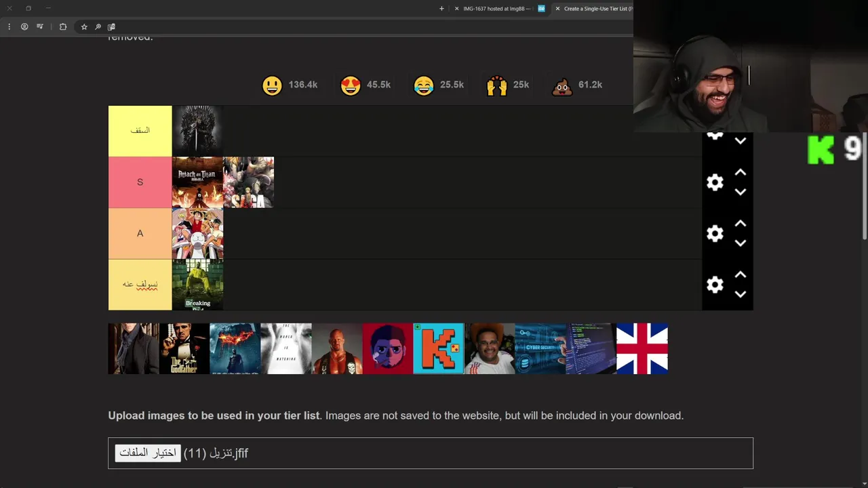Click the pink S tier label
This screenshot has width=868, height=488.
(x=140, y=182)
